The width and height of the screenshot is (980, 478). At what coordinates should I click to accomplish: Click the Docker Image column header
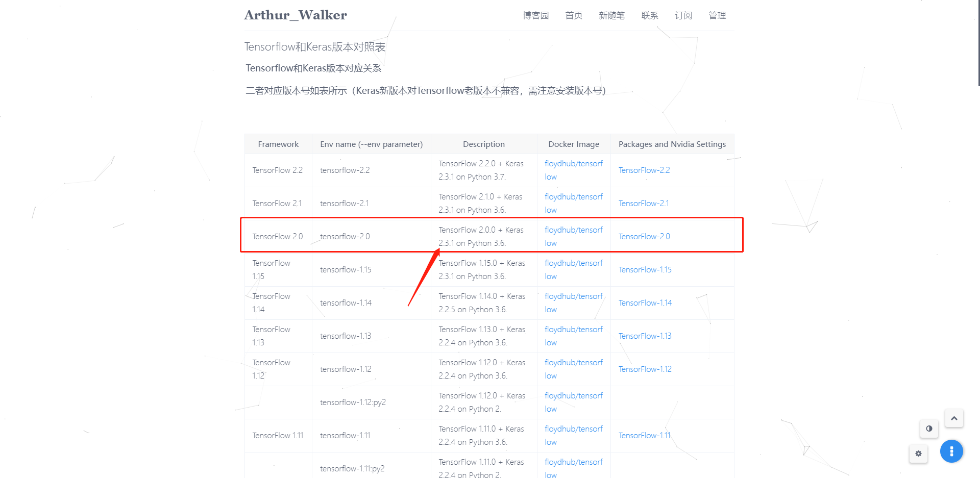[574, 144]
